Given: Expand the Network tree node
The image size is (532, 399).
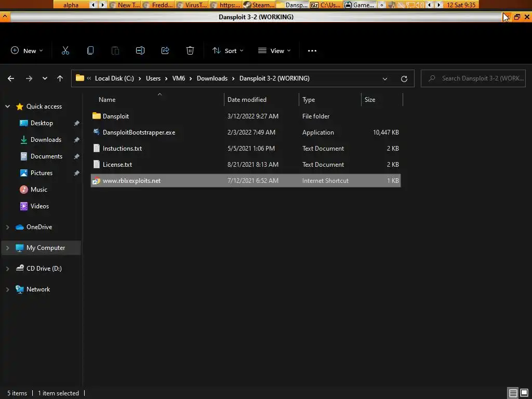Looking at the screenshot, I should tap(7, 289).
